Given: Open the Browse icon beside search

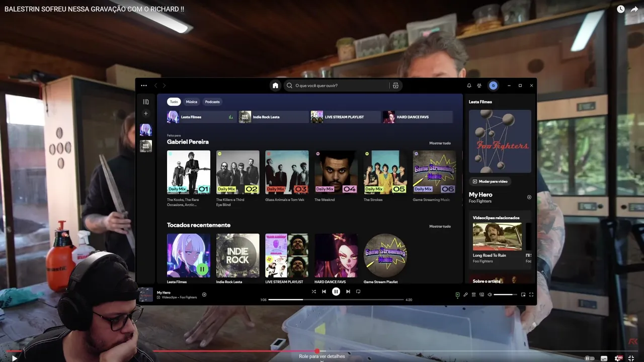Looking at the screenshot, I should point(395,85).
